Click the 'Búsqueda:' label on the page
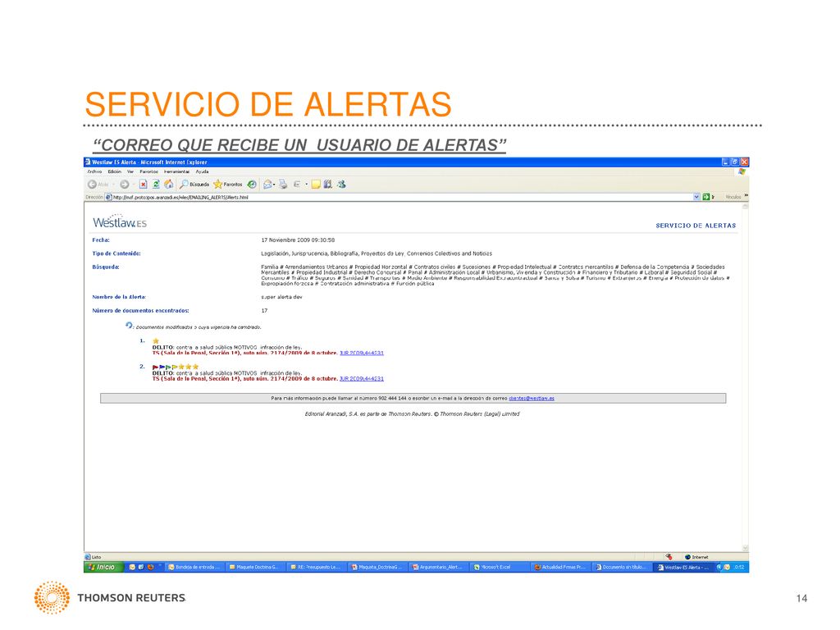Image resolution: width=840 pixels, height=630 pixels. [106, 267]
